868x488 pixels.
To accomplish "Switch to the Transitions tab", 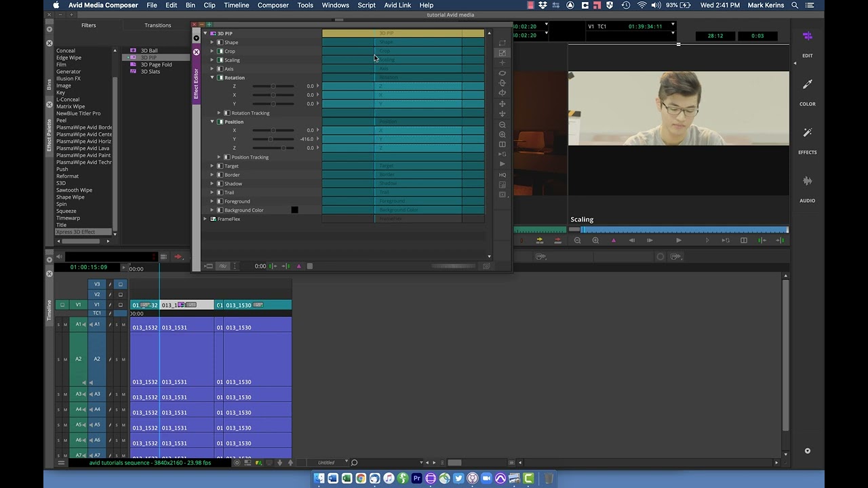I will [157, 26].
